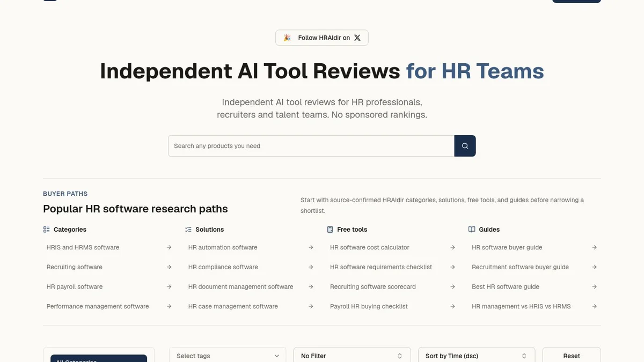This screenshot has width=644, height=362.
Task: Click the party popper emoji icon
Action: [288, 38]
